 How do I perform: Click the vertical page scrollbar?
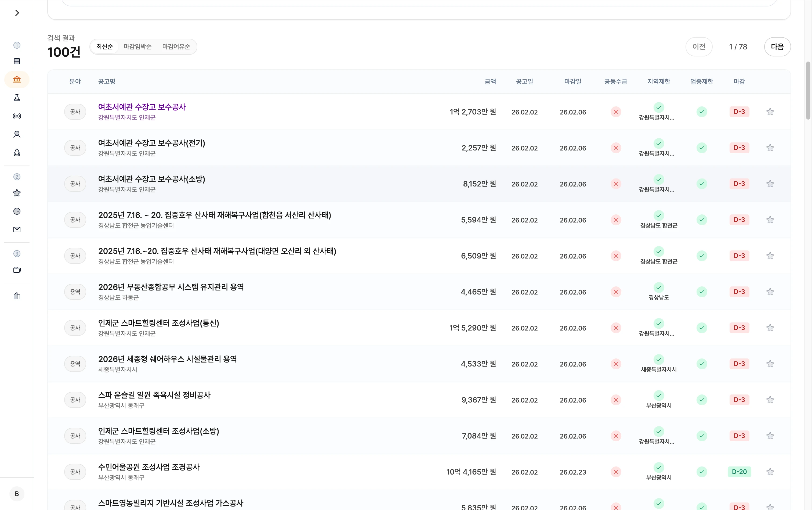808,90
